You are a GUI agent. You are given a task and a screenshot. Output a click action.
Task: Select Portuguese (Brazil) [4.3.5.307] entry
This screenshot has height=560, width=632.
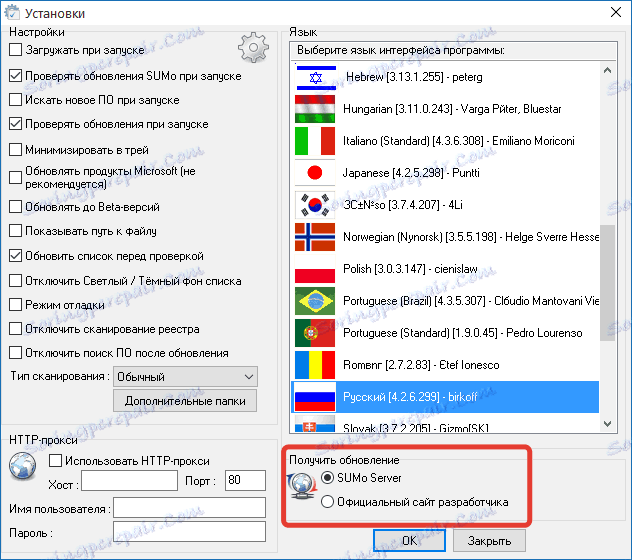click(445, 301)
